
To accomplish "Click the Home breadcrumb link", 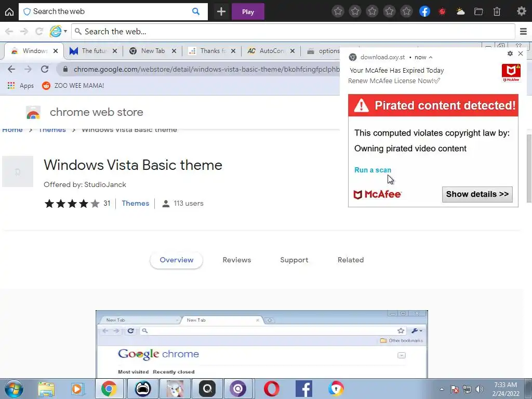I will tap(12, 129).
